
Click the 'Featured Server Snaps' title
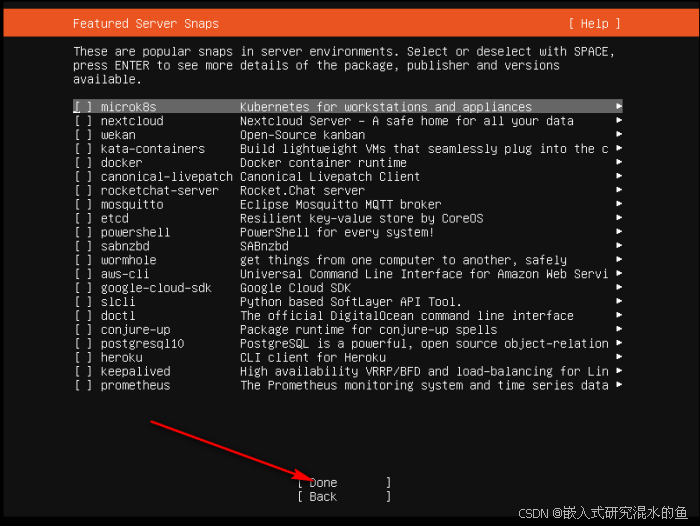pyautogui.click(x=146, y=24)
